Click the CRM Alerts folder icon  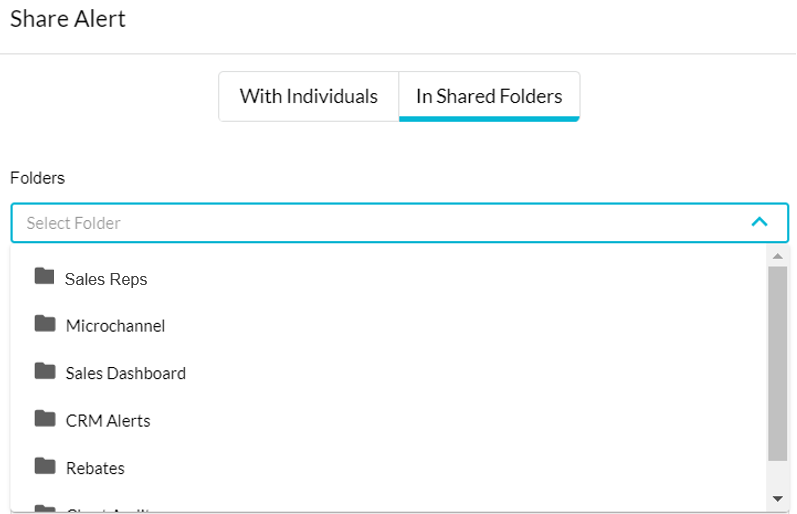click(45, 418)
